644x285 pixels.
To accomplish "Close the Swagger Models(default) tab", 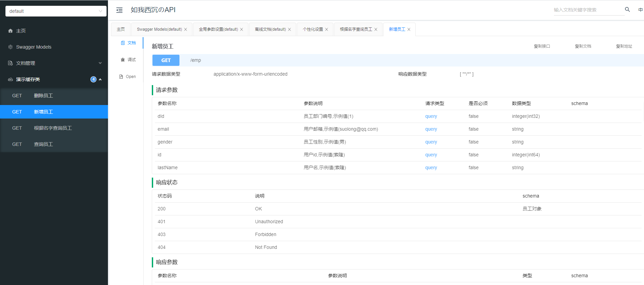I will coord(186,29).
